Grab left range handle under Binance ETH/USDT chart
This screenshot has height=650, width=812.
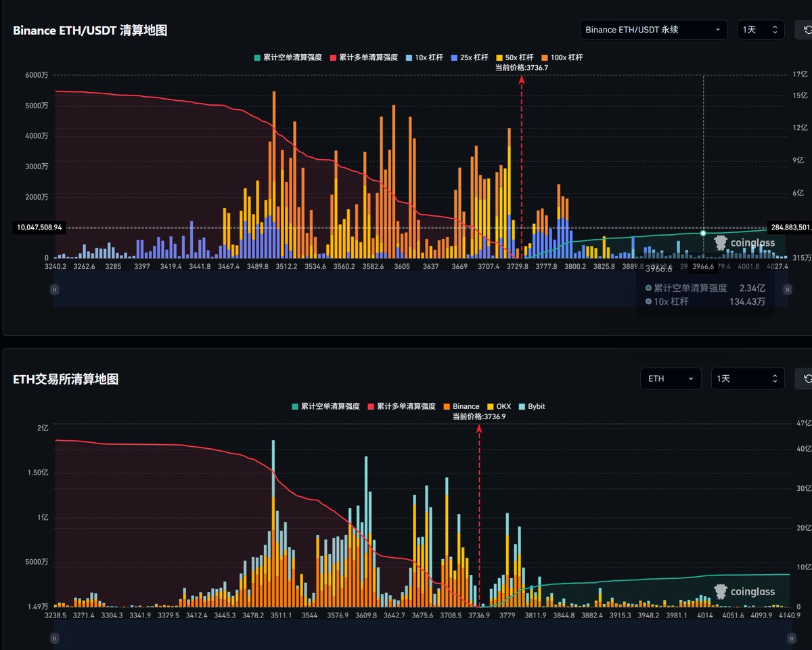(55, 289)
